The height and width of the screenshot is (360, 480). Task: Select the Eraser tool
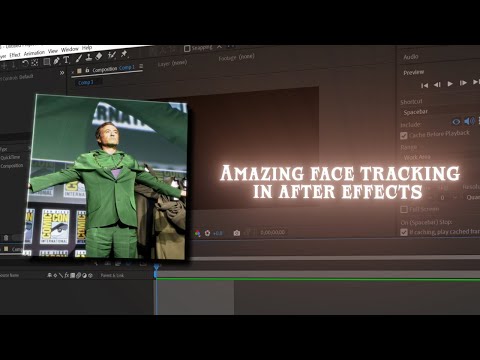coord(99,56)
